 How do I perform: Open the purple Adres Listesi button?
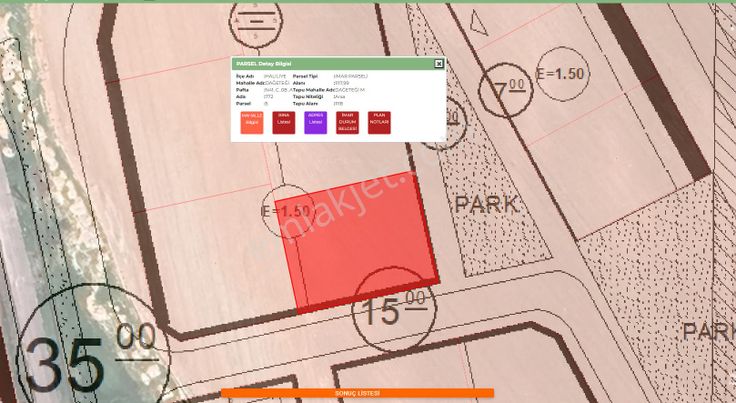[x=315, y=122]
